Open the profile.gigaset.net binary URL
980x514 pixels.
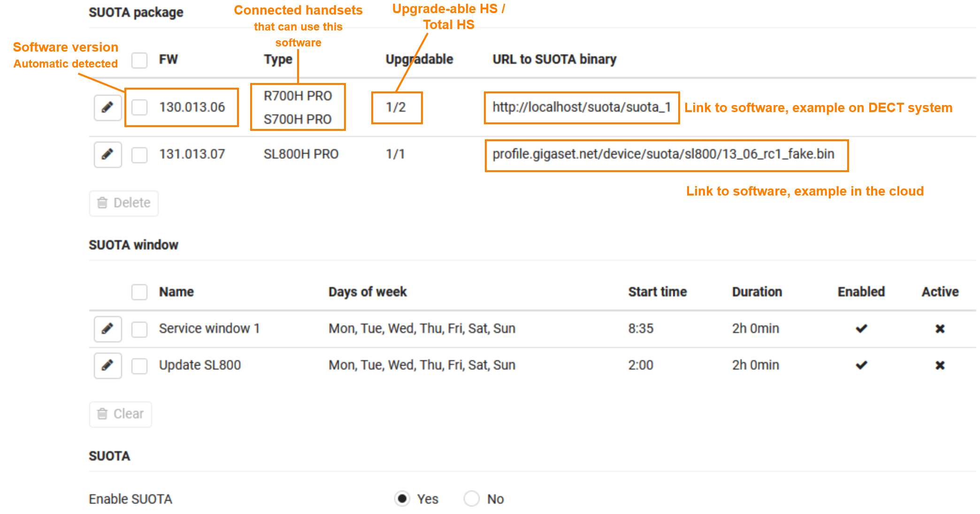click(663, 154)
